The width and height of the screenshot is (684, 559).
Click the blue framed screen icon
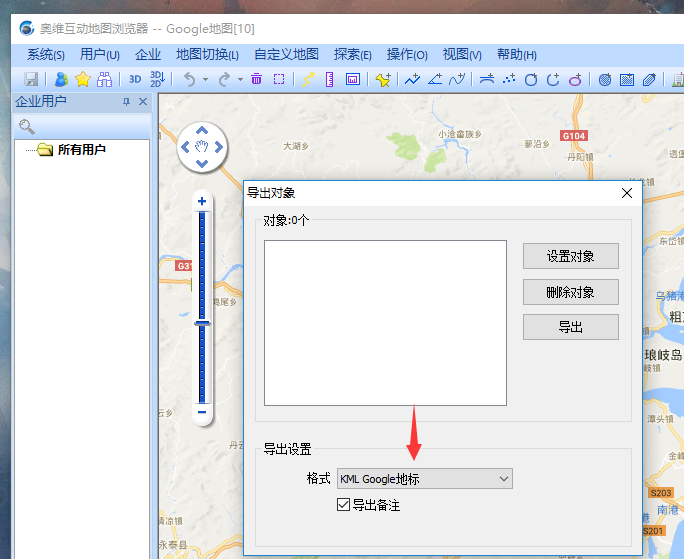pyautogui.click(x=352, y=79)
